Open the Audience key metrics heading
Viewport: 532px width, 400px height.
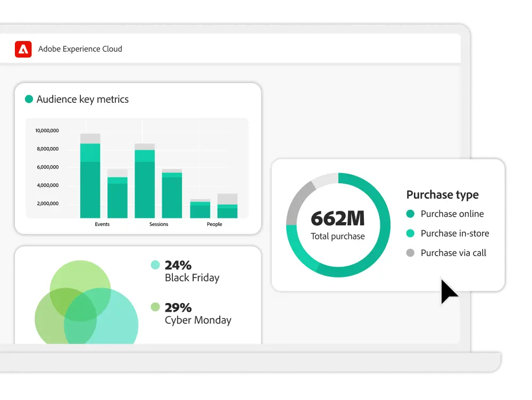82,99
